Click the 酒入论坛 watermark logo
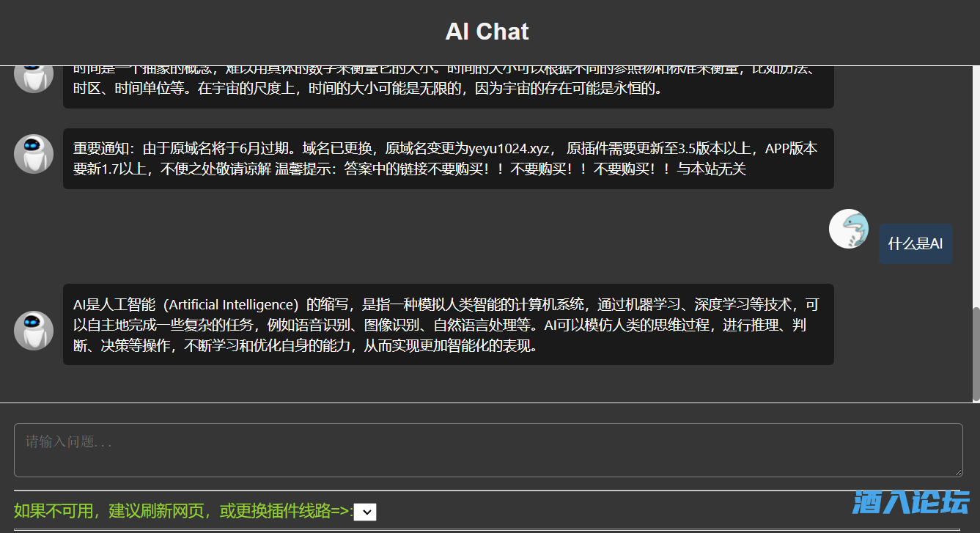The image size is (980, 533). tap(910, 503)
